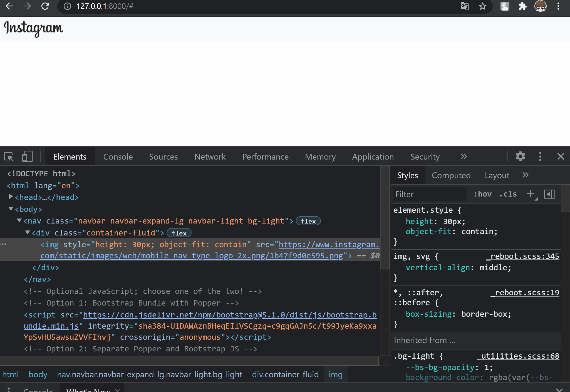Screen dimensions: 570x392
Task: Open _reboot.scss:345 source link
Action: coord(522,256)
